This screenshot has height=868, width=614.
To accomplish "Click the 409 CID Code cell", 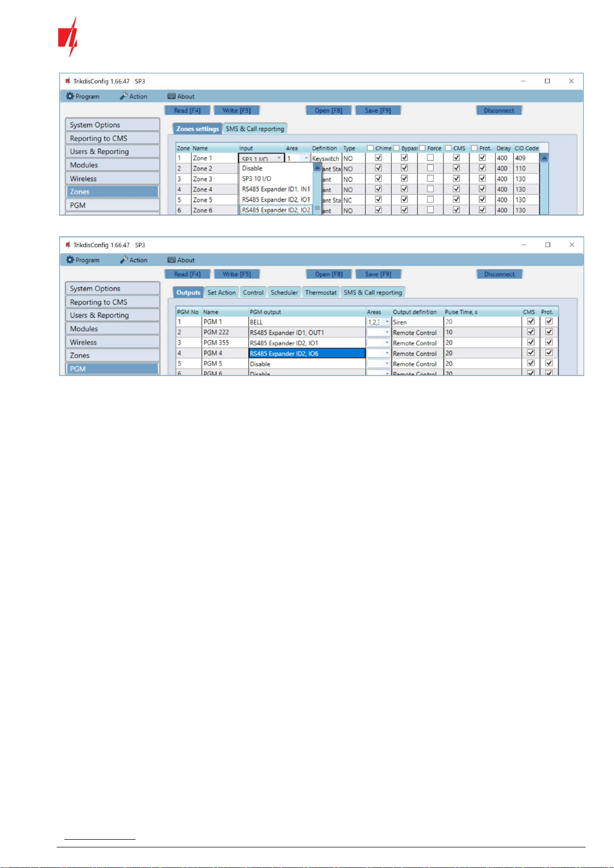I will [x=526, y=158].
